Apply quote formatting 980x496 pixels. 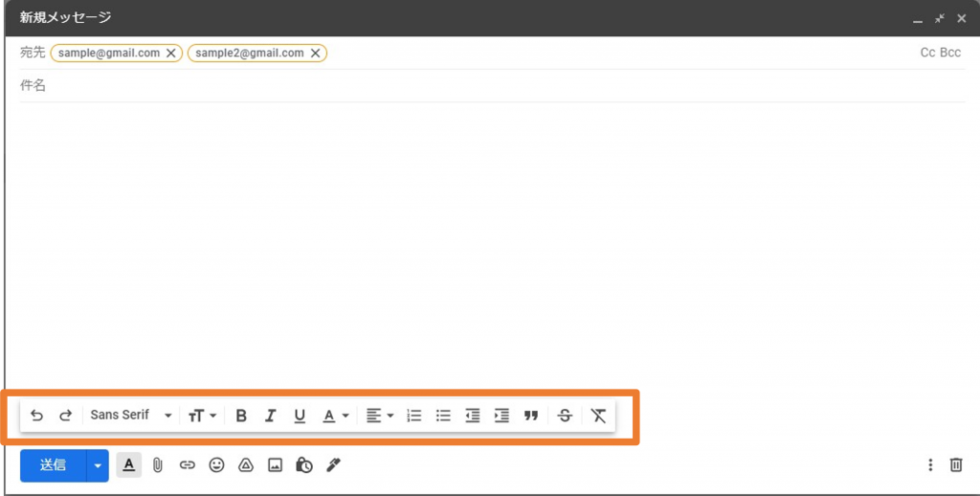531,416
